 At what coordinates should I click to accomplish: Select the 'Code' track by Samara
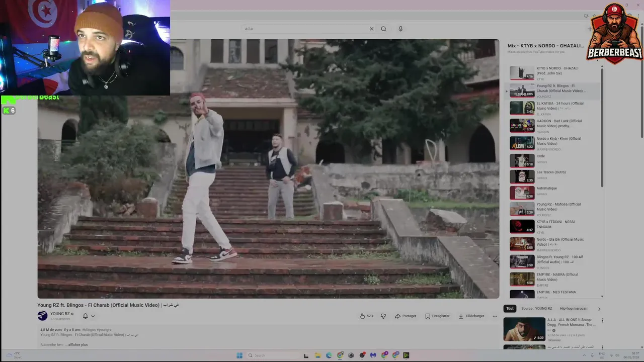pos(553,160)
